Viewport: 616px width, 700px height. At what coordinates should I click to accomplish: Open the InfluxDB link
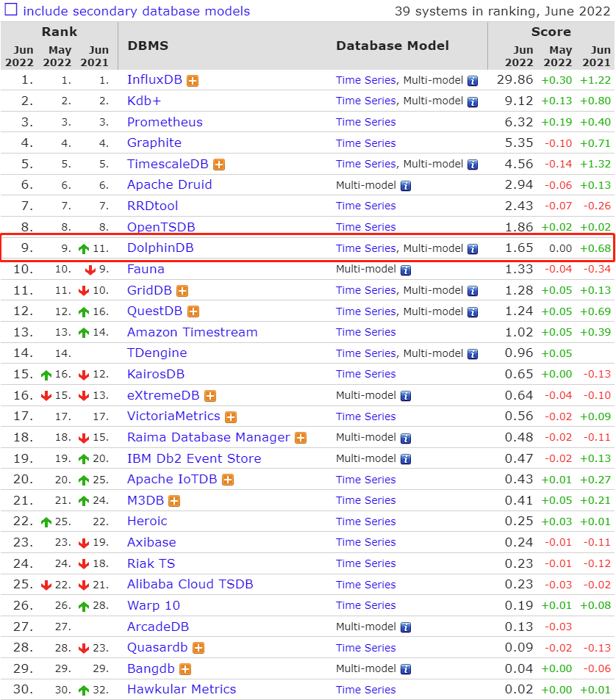(x=154, y=79)
